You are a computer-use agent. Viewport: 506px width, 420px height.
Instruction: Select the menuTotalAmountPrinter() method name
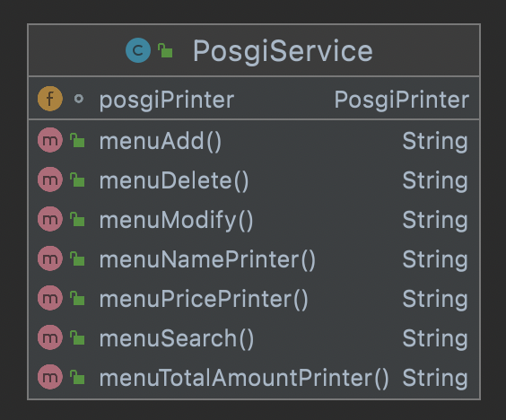244,378
